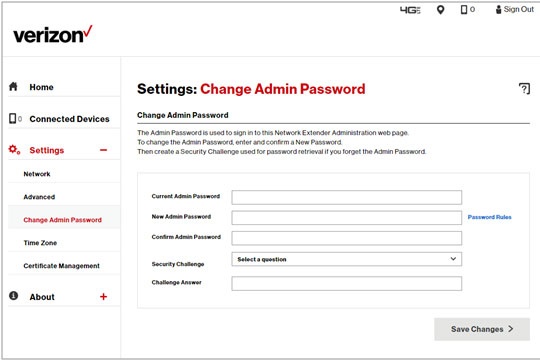Click the Verizon logo
The width and height of the screenshot is (540, 361).
53,34
